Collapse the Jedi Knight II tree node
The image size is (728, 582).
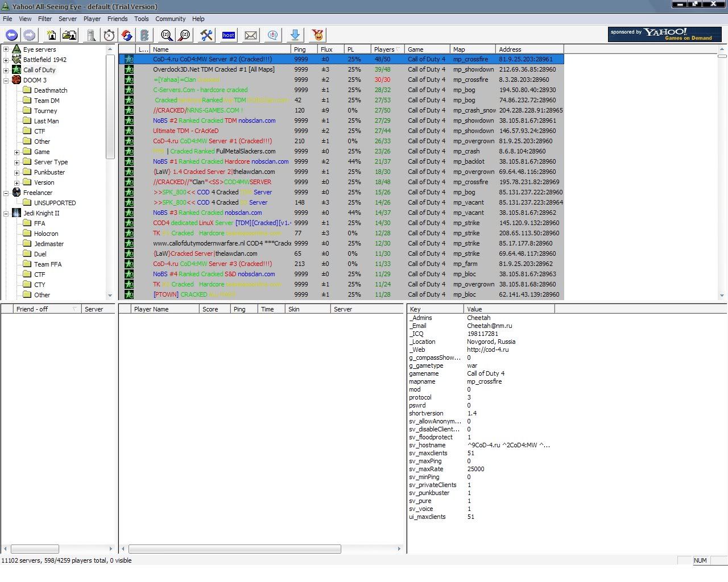[x=6, y=213]
